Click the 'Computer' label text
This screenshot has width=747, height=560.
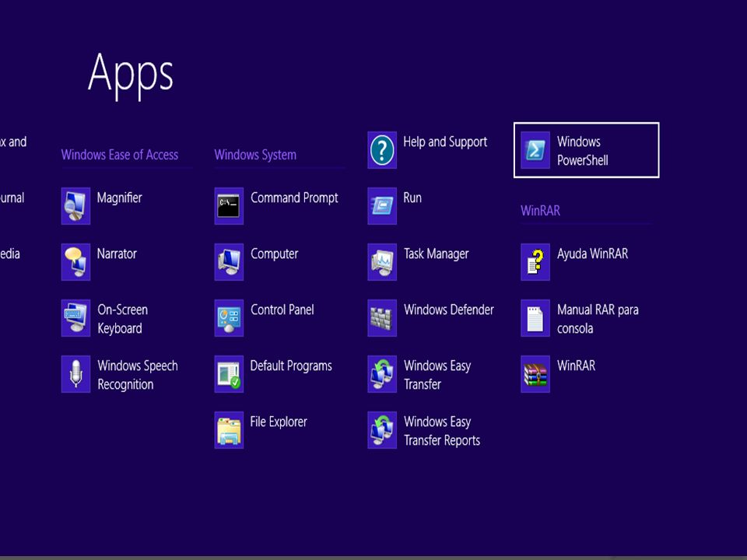coord(275,254)
